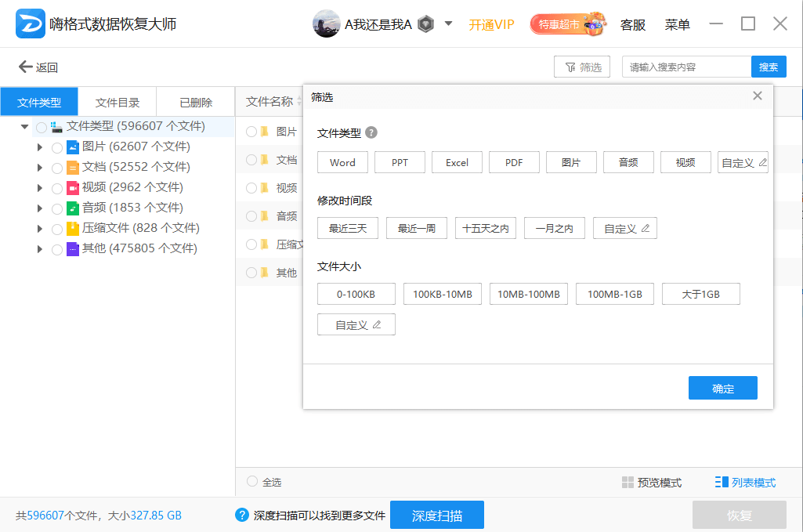Click the blue 图片 category icon in tree

point(73,147)
